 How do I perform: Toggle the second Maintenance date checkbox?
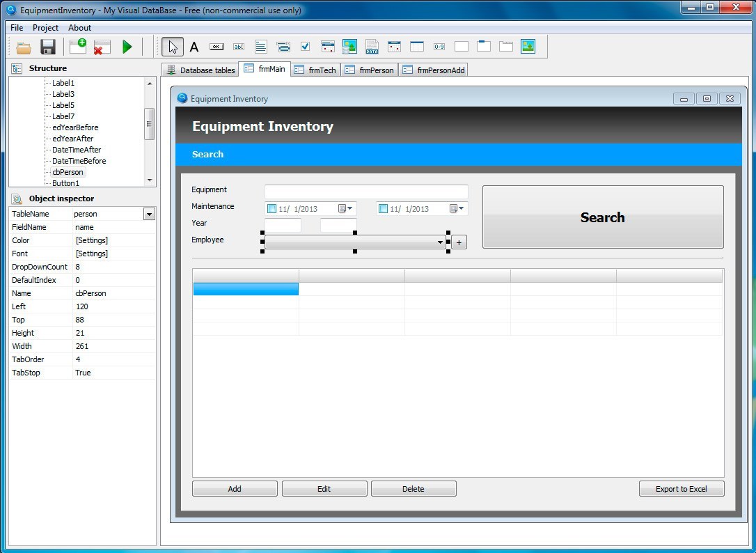coord(384,209)
